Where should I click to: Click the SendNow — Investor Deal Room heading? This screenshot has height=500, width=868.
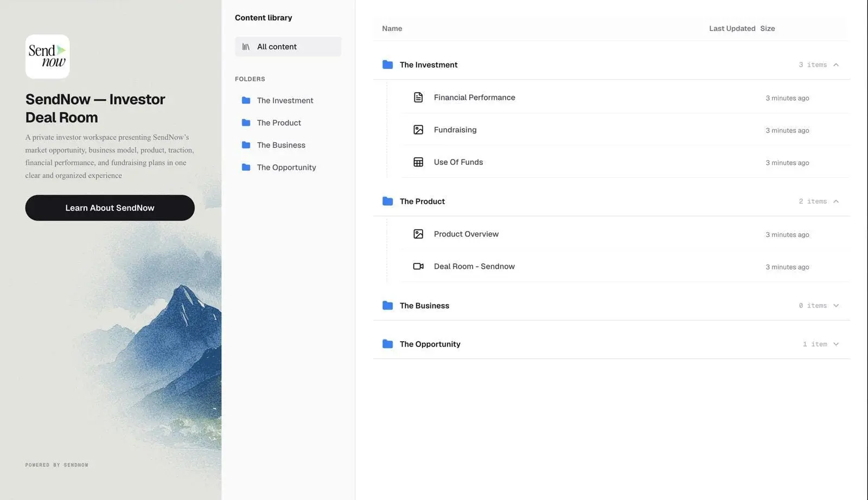coord(95,108)
